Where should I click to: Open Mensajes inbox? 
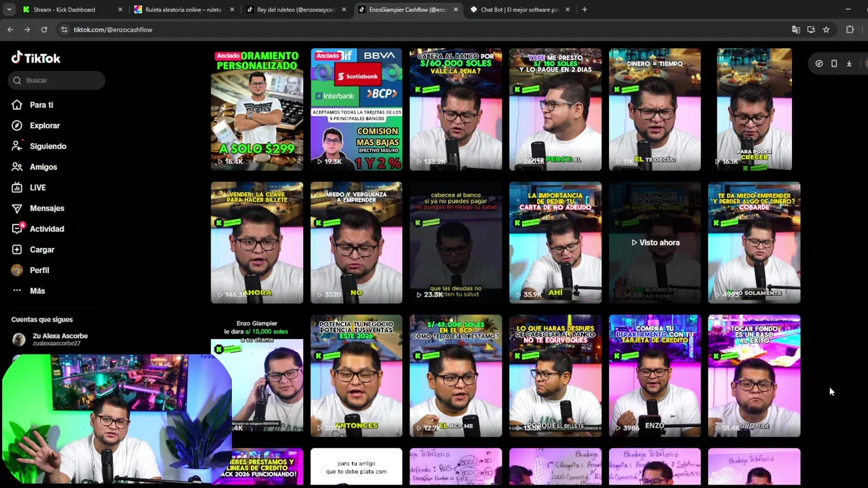point(47,208)
